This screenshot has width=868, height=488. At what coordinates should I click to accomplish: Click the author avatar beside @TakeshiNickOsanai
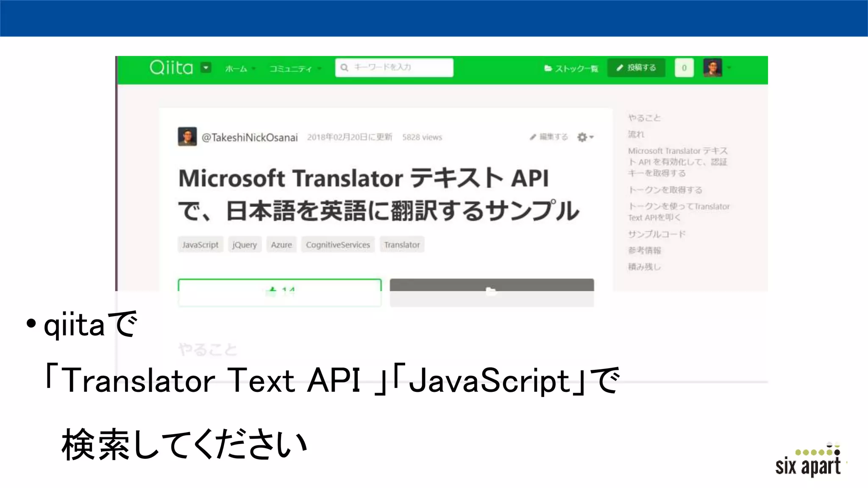pos(187,136)
